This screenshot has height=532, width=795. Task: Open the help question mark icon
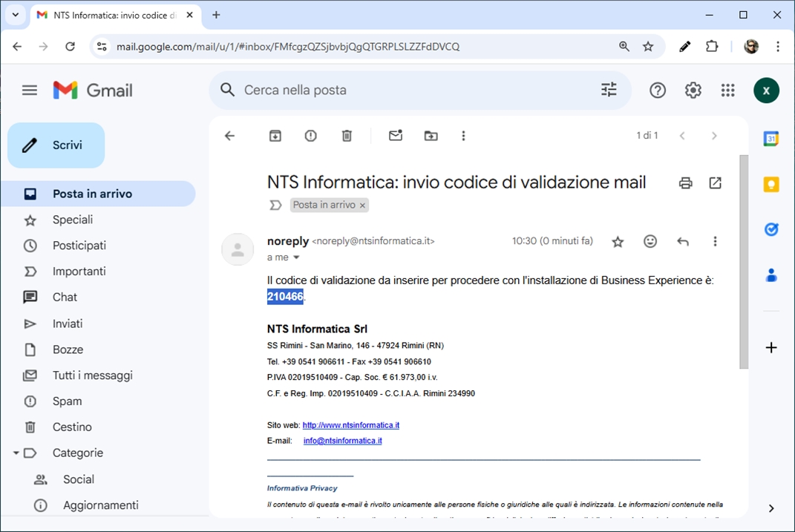pos(658,91)
